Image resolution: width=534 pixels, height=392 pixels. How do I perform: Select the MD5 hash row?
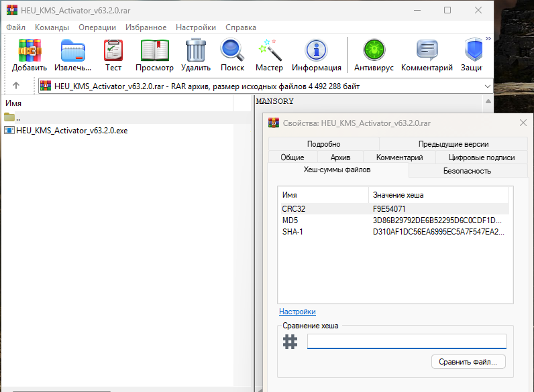394,220
